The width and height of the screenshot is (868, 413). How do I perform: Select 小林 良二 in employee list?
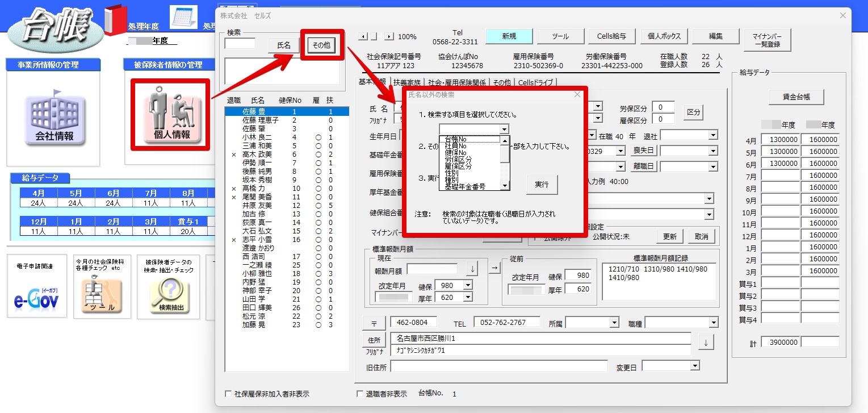pos(287,137)
